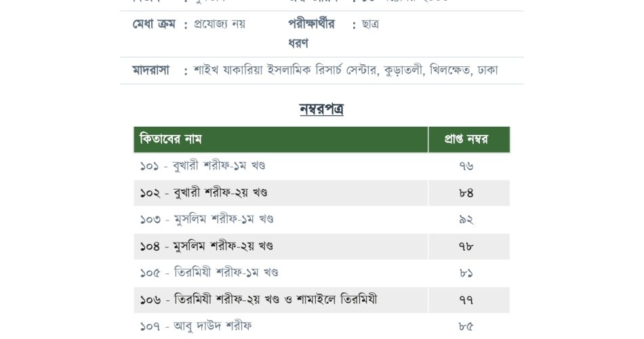Image resolution: width=644 pixels, height=339 pixels.
Task: Select the score ৭৬ for বুখারী ১ম খণ্ড
Action: (x=466, y=166)
